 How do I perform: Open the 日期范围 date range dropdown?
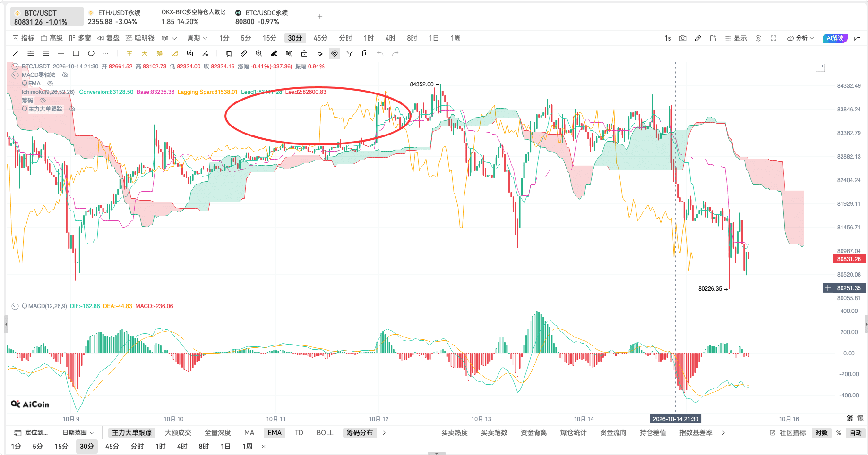point(78,433)
